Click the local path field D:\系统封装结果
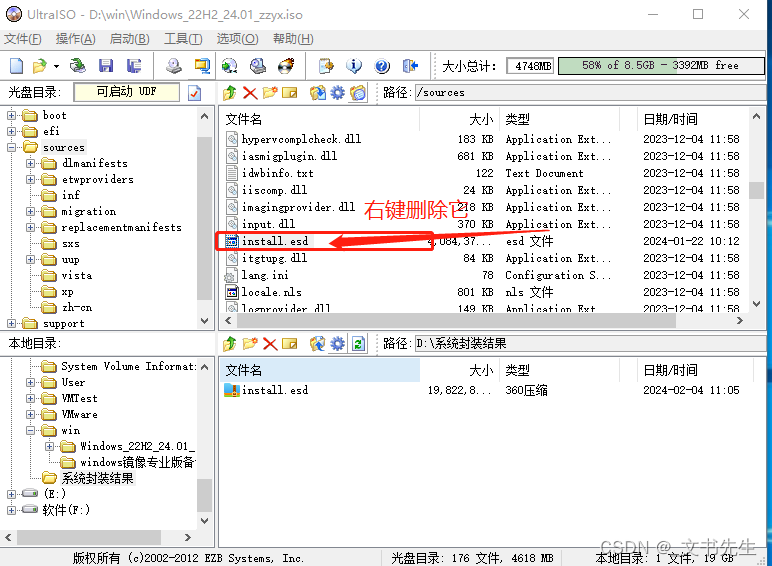This screenshot has height=566, width=772. [x=590, y=344]
